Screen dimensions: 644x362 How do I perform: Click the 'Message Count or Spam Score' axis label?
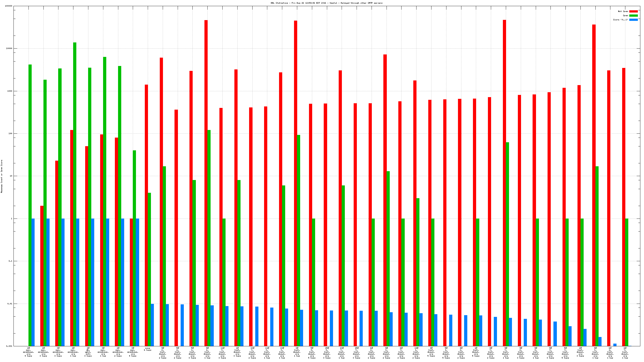(2, 176)
